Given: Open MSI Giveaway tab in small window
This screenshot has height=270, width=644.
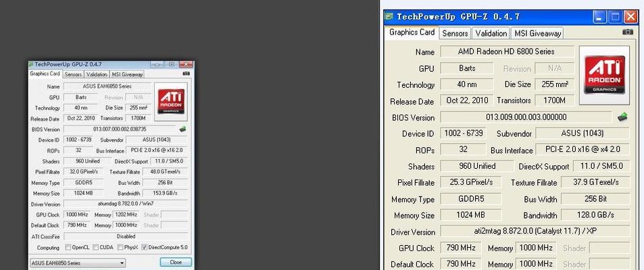Looking at the screenshot, I should click(127, 74).
